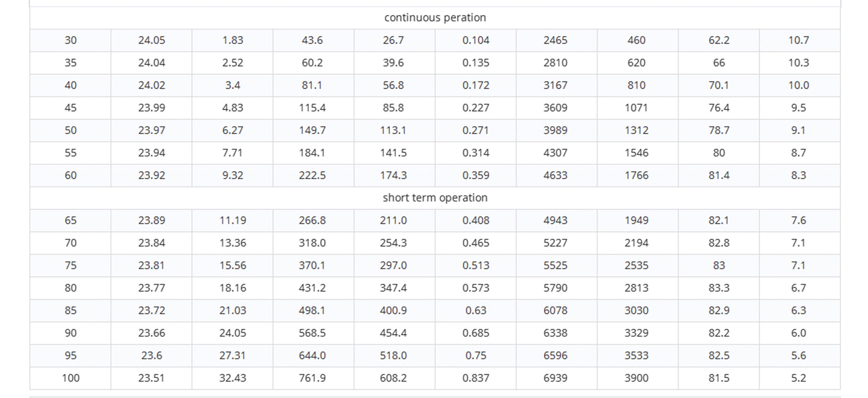This screenshot has height=398, width=868.
Task: Click the cell with value 3329
Action: pyautogui.click(x=636, y=333)
